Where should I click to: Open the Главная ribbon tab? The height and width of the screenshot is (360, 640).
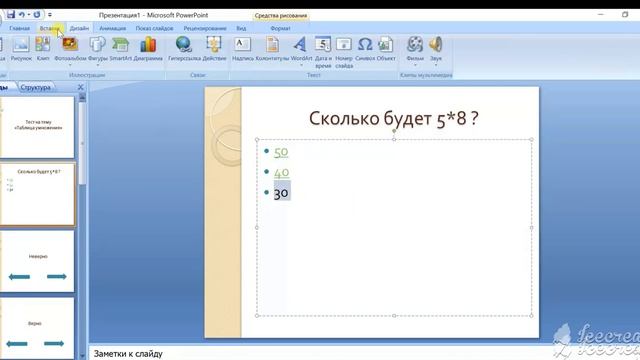[20, 29]
